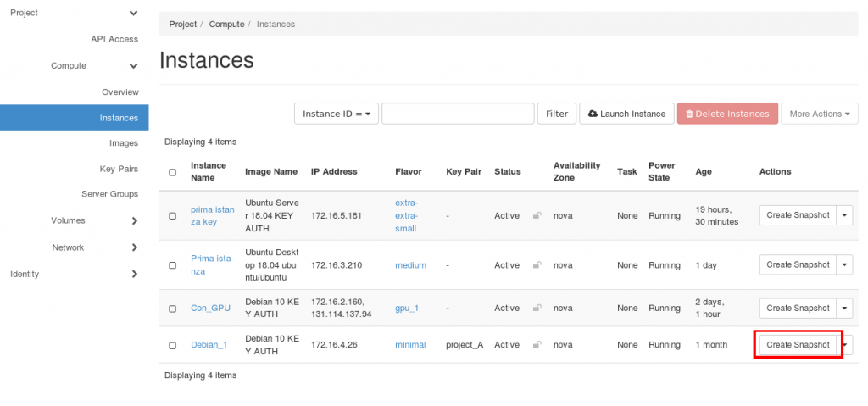
Task: Click lock icon in Prima istanza row
Action: coord(537,265)
